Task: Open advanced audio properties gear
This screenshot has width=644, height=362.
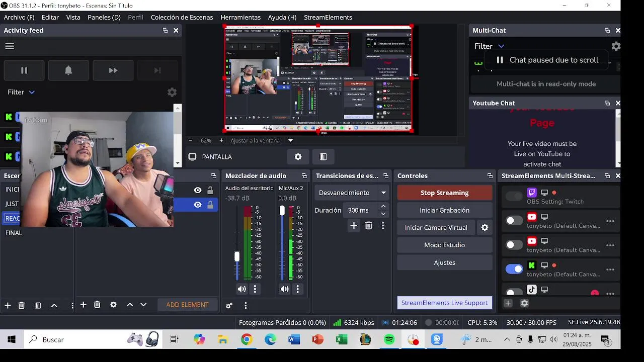Action: (x=229, y=306)
